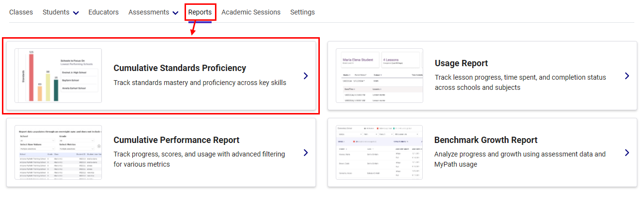Open the Usage Report title link
644x199 pixels.
point(461,63)
